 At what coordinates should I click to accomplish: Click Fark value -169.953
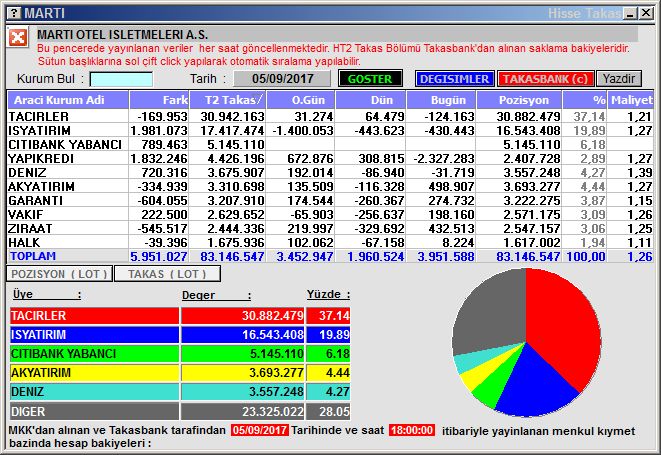click(x=162, y=116)
